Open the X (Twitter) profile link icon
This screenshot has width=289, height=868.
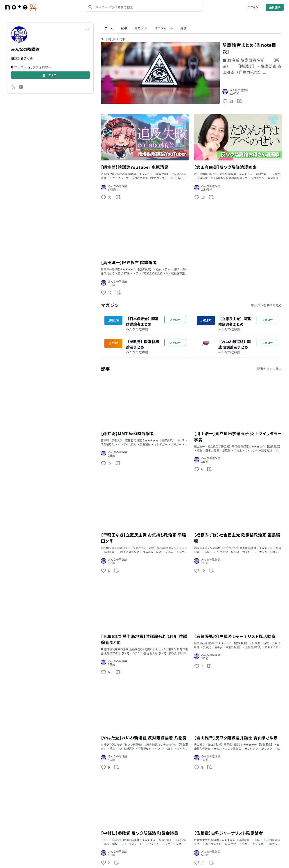pos(14,87)
